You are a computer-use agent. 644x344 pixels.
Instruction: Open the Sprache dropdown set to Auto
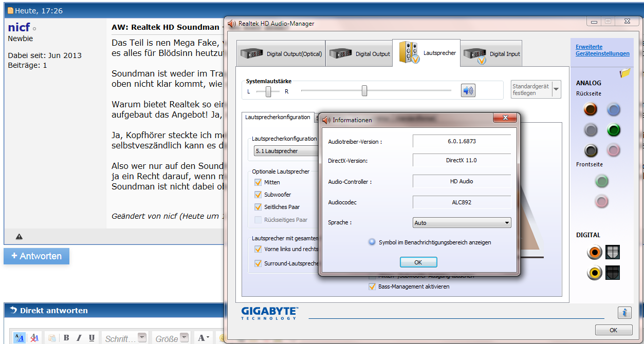[462, 223]
